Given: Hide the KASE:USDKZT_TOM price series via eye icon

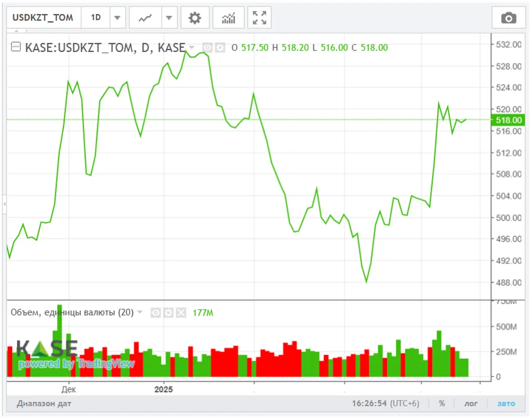Looking at the screenshot, I should (207, 47).
